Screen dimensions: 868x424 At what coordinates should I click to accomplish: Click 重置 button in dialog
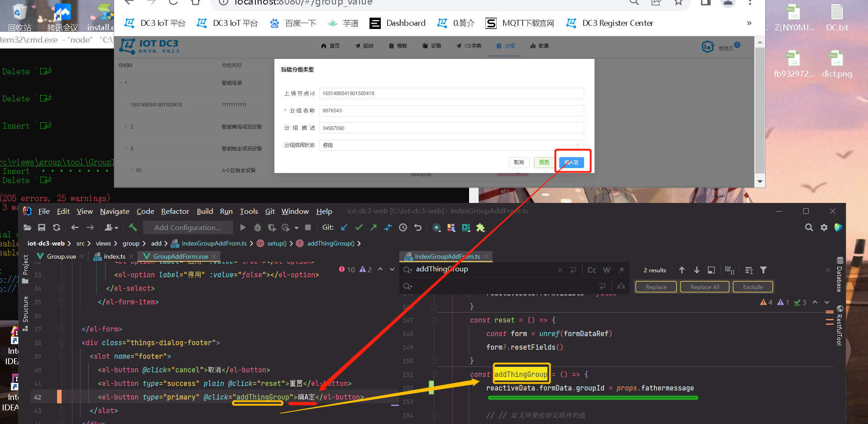pyautogui.click(x=544, y=162)
